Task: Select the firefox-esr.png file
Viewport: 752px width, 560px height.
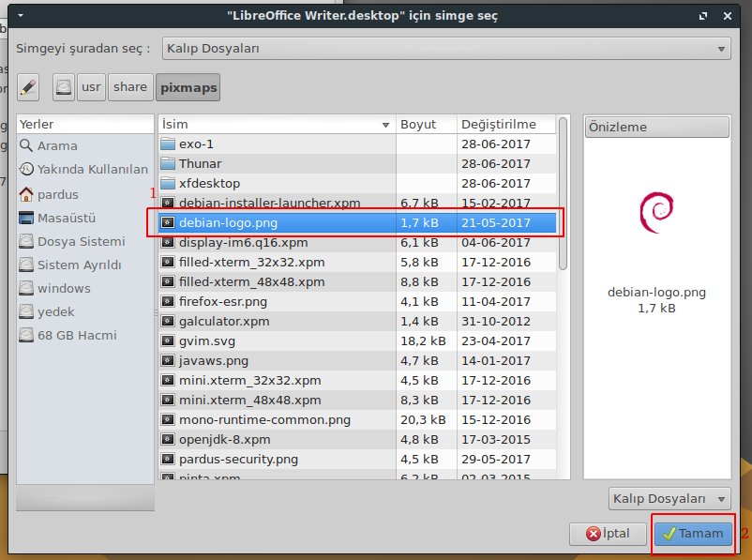Action: point(222,302)
